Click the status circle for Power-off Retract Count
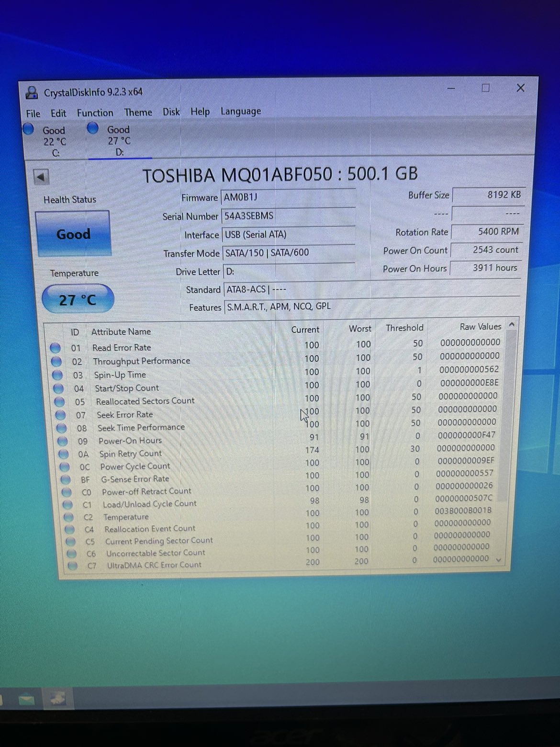Image resolution: width=560 pixels, height=747 pixels. coord(67,492)
